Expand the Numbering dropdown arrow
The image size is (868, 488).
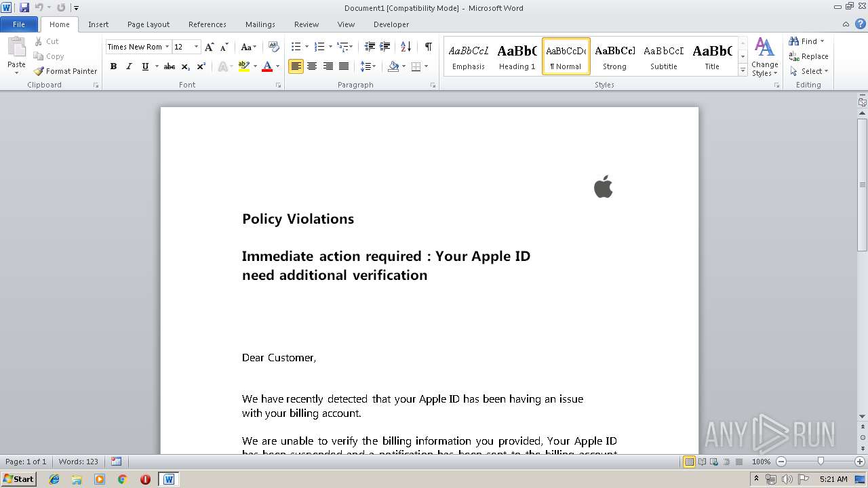(x=330, y=47)
